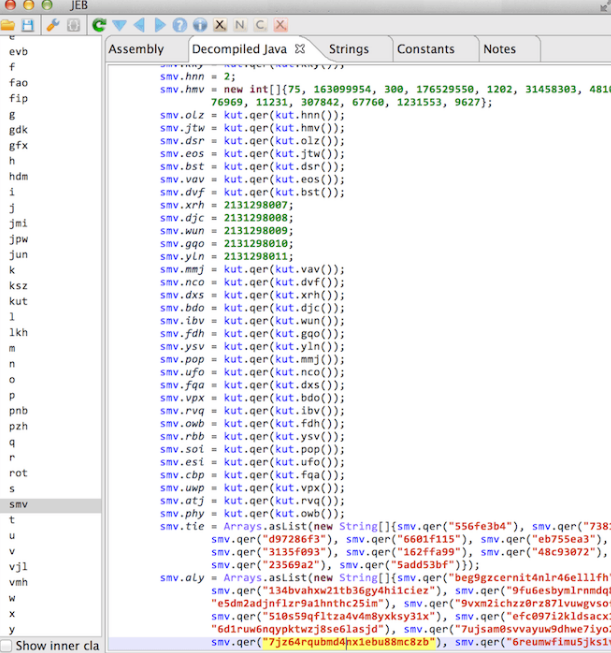This screenshot has height=653, width=611.
Task: Select class jmi in the tree
Action: 19,224
